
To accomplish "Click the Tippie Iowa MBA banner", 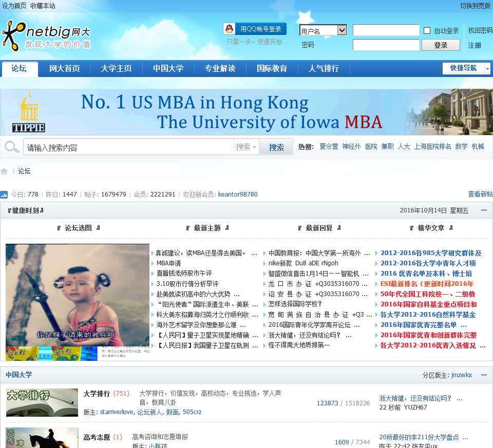I will [x=246, y=112].
